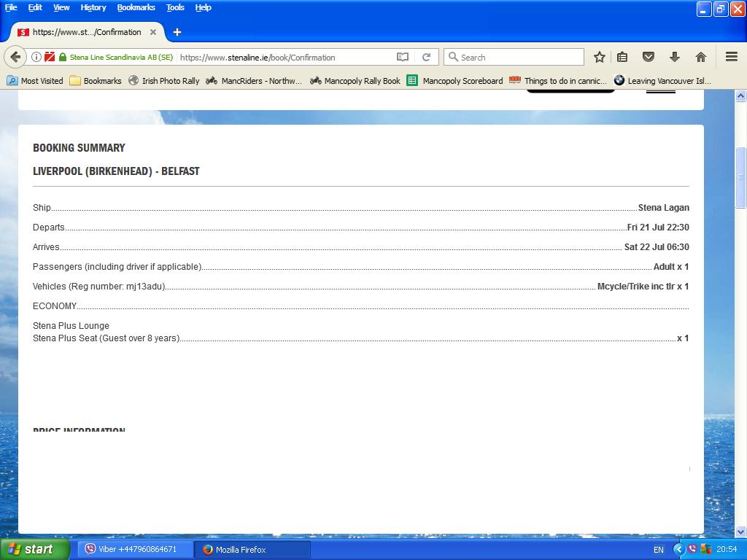Viewport: 747px width, 560px height.
Task: Open Things to do in cannic... bookmark
Action: coord(558,81)
